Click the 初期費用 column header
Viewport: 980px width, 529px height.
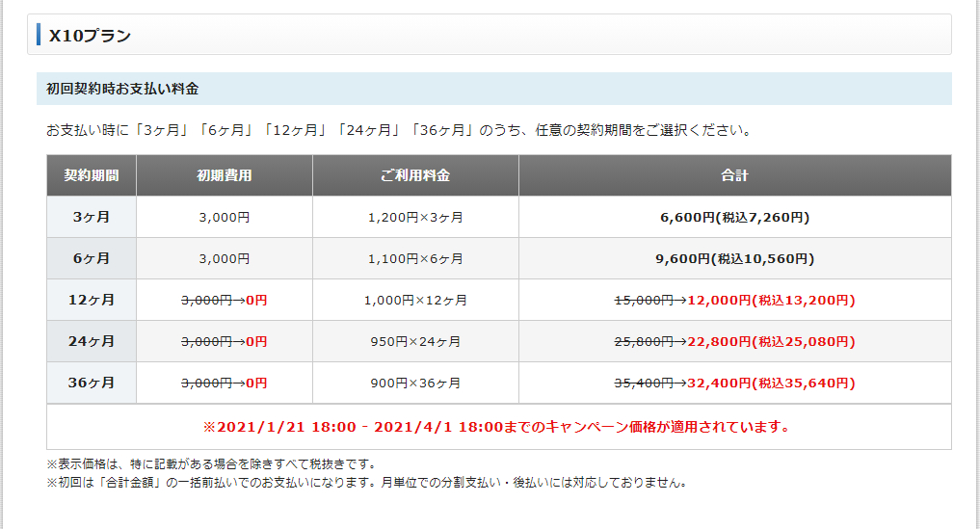click(x=225, y=175)
